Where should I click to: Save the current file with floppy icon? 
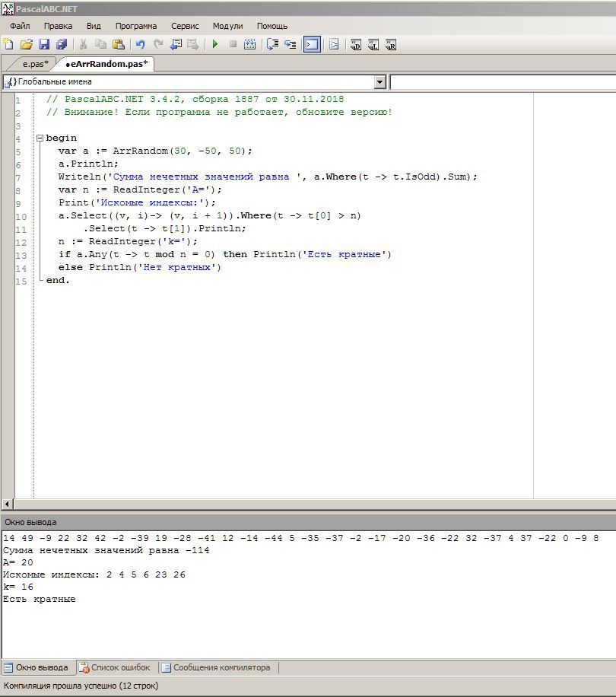[x=43, y=45]
